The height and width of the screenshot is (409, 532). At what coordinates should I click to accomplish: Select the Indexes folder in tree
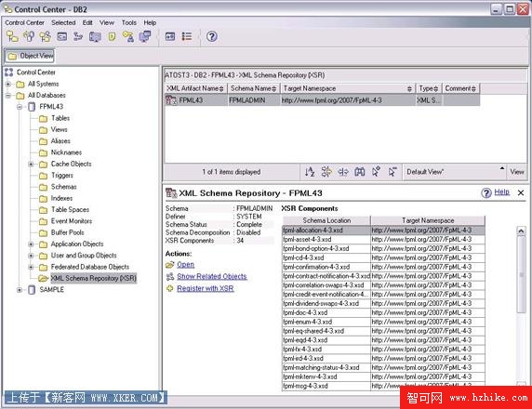coord(61,198)
